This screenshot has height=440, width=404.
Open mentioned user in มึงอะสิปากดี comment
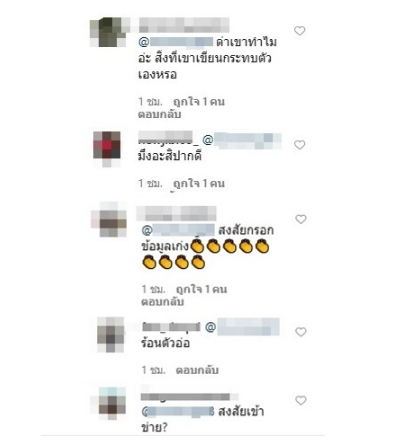(x=242, y=140)
